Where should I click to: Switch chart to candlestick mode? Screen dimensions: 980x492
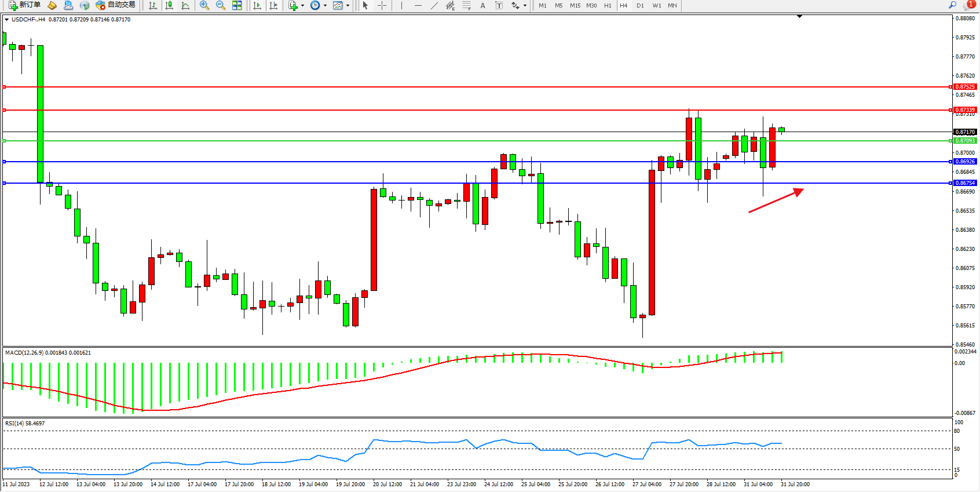(169, 5)
